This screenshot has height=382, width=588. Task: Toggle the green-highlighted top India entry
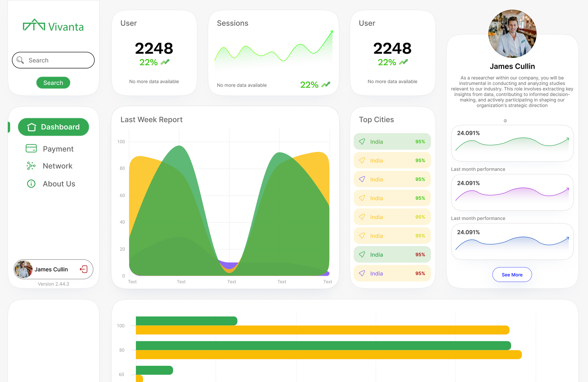pos(392,141)
